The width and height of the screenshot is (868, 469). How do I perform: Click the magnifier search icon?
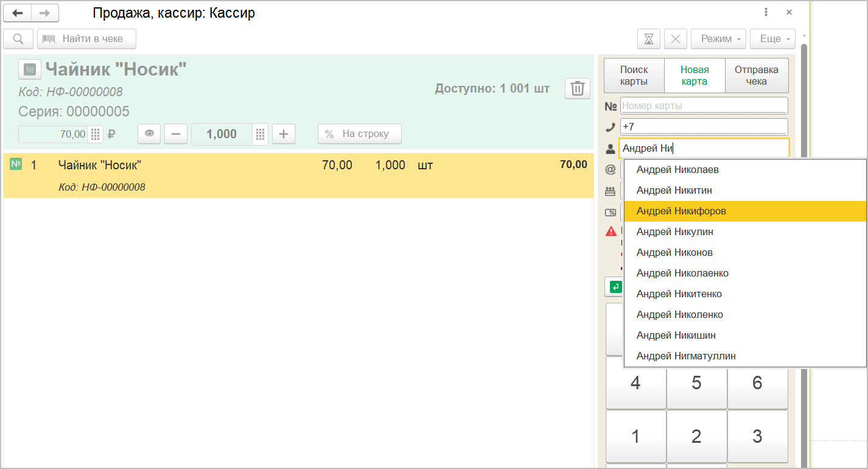(18, 39)
